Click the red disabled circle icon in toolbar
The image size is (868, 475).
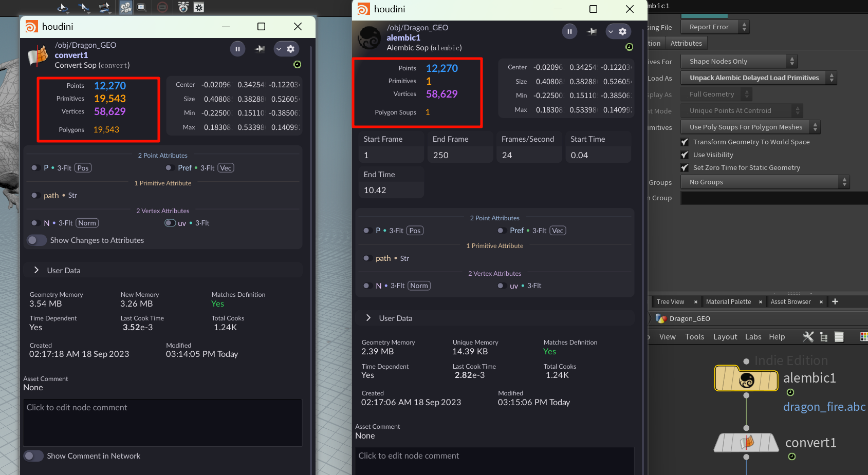[x=162, y=7]
